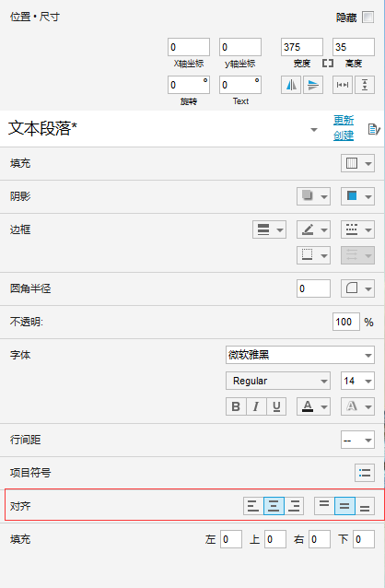385x588 pixels.
Task: Open the 微软雅黑 font family dropdown
Action: 300,355
